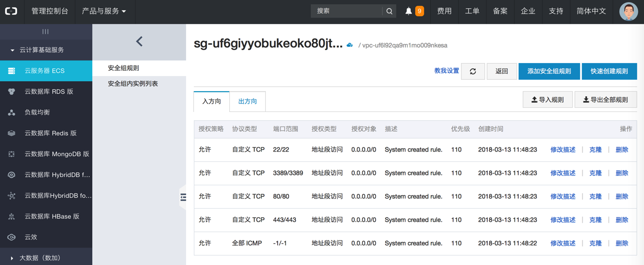The height and width of the screenshot is (265, 644).
Task: Click the 添加安全组规则 button
Action: [x=549, y=71]
